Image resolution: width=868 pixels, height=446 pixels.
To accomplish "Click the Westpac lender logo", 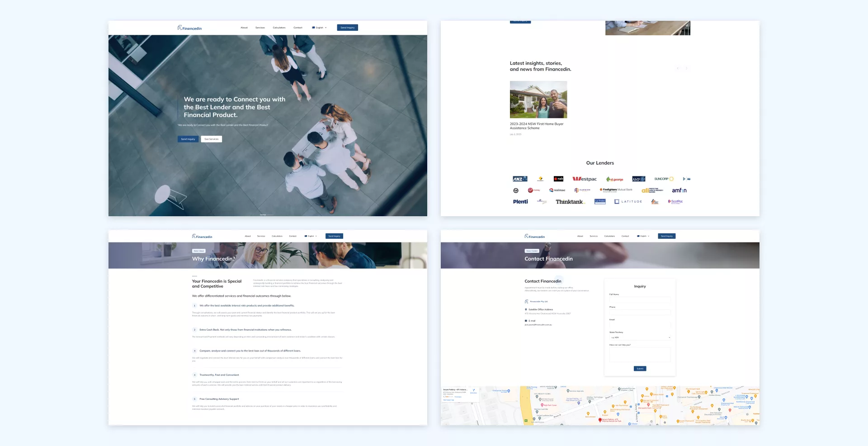I will (585, 179).
